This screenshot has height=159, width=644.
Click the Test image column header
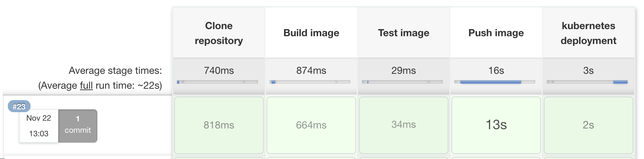pos(404,33)
